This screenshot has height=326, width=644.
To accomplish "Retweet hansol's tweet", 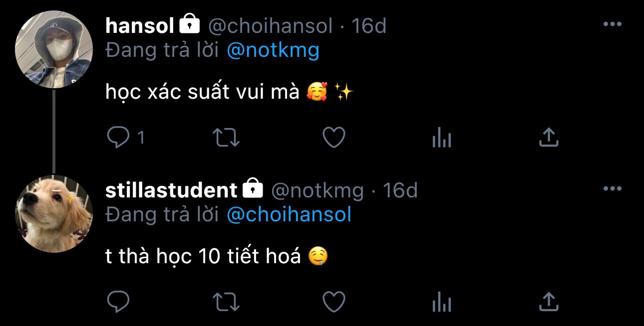I will click(226, 138).
